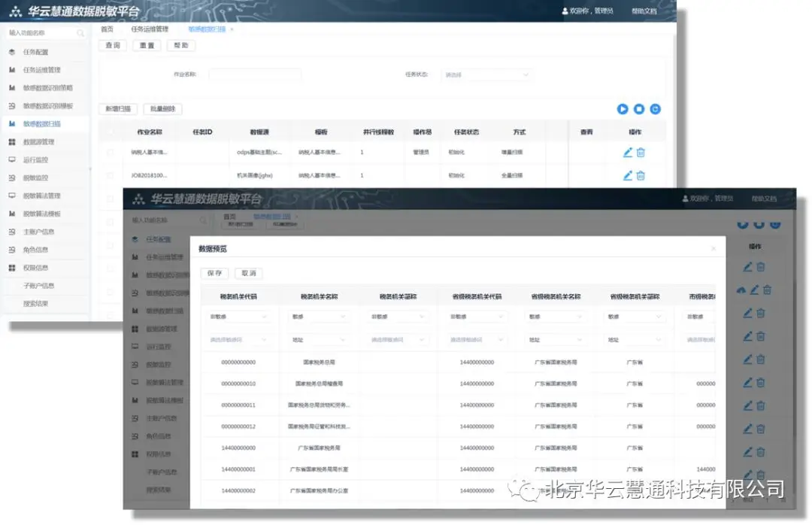This screenshot has width=812, height=525.
Task: Click search magnifier icon in sidebar search box
Action: pyautogui.click(x=80, y=32)
